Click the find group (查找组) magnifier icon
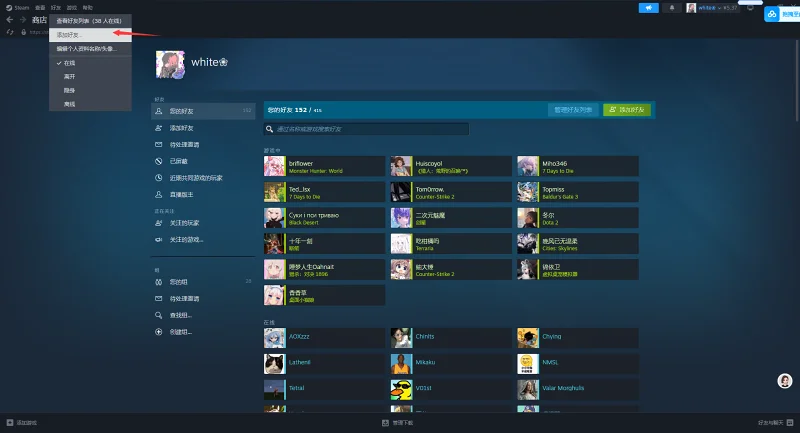This screenshot has height=433, width=800. pyautogui.click(x=158, y=315)
